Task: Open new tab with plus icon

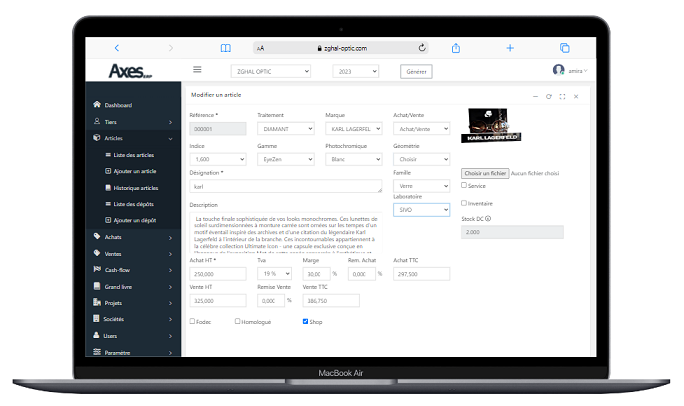Action: coord(510,48)
